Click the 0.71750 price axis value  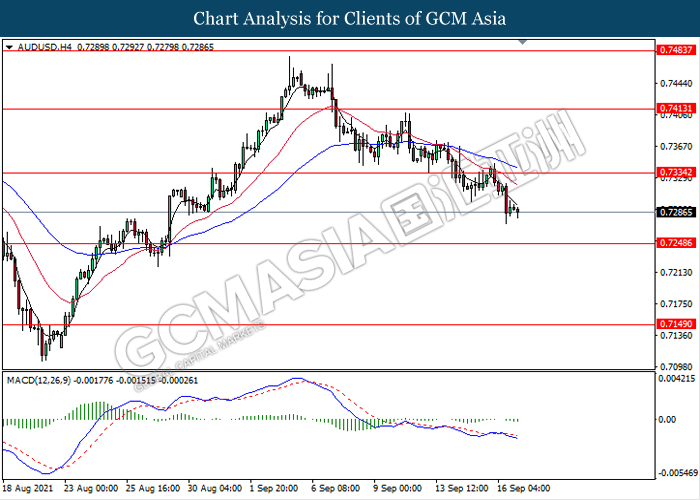[676, 304]
